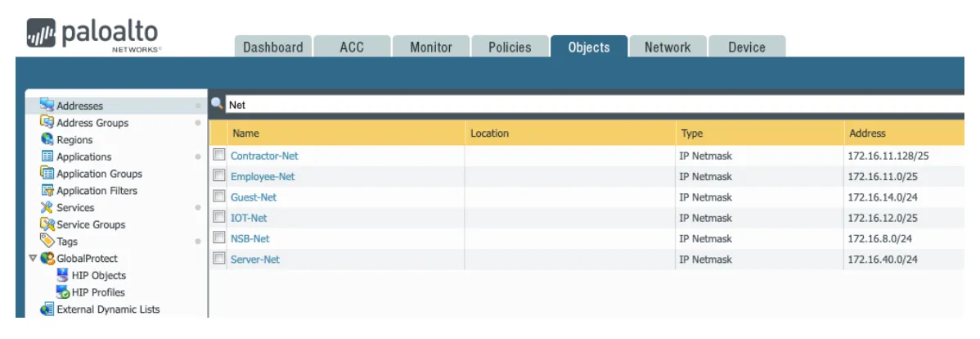Sort by the Address column header
980x339 pixels.
pos(904,133)
